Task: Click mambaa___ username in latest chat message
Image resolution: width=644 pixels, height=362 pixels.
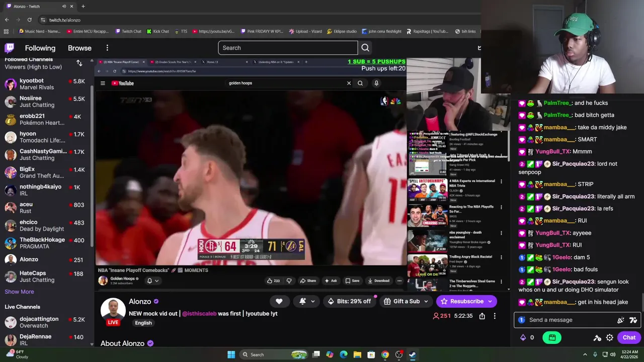Action: coord(559,302)
